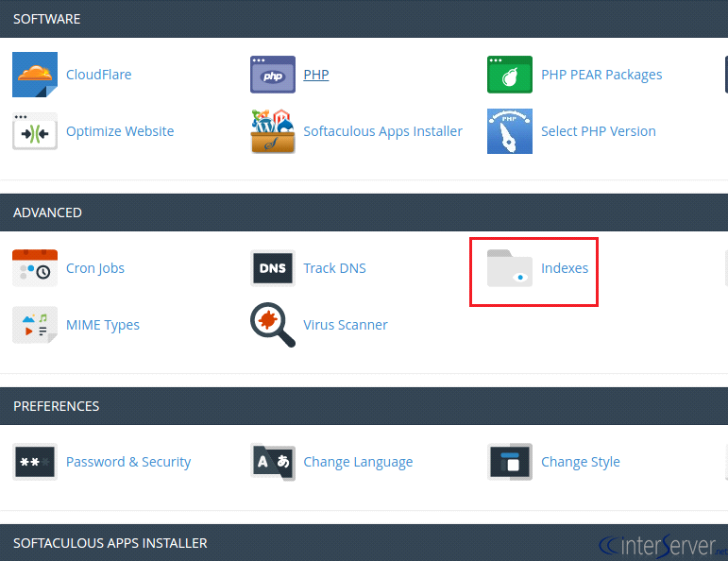This screenshot has width=728, height=561.
Task: Click the purple PHP icon
Action: (273, 75)
